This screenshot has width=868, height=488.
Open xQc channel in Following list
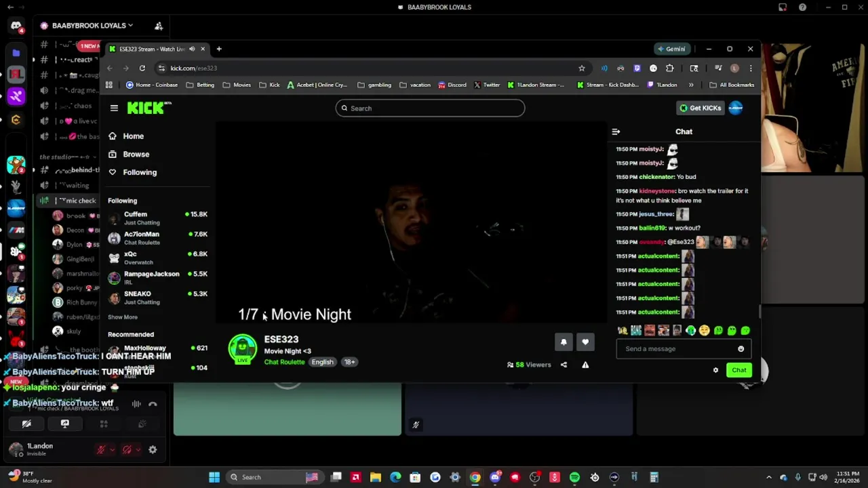(x=157, y=258)
